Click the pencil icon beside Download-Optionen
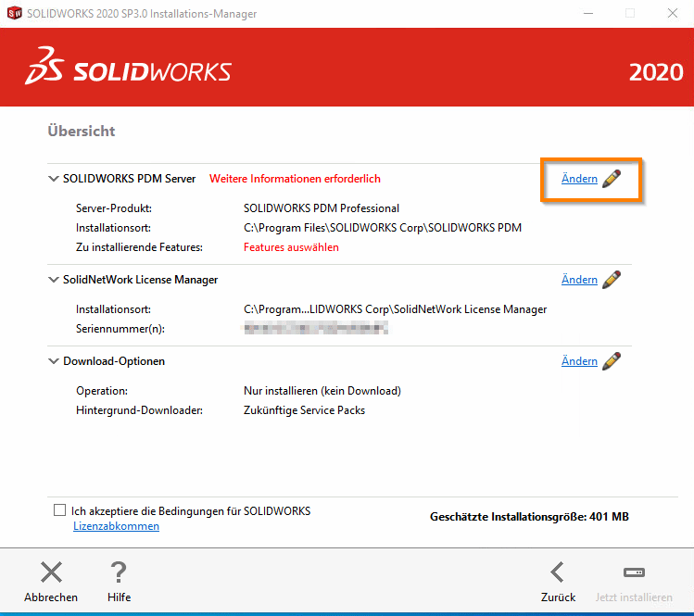The width and height of the screenshot is (694, 616). point(612,361)
